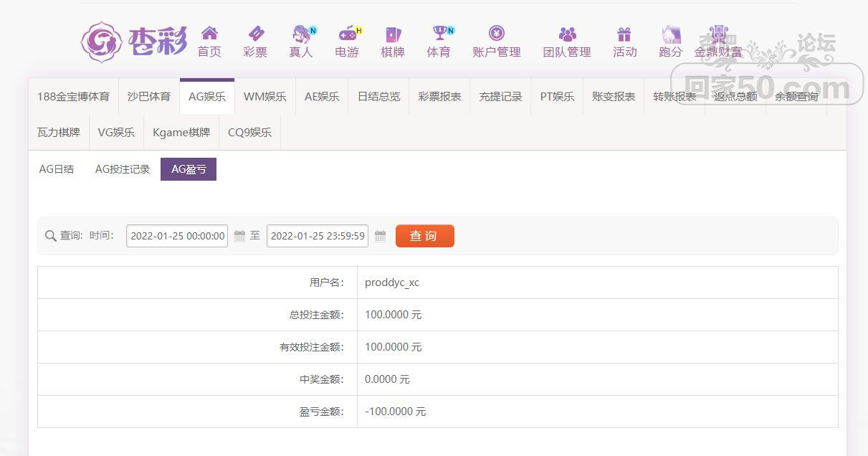Switch to 沙巴体育 tab

pos(149,96)
